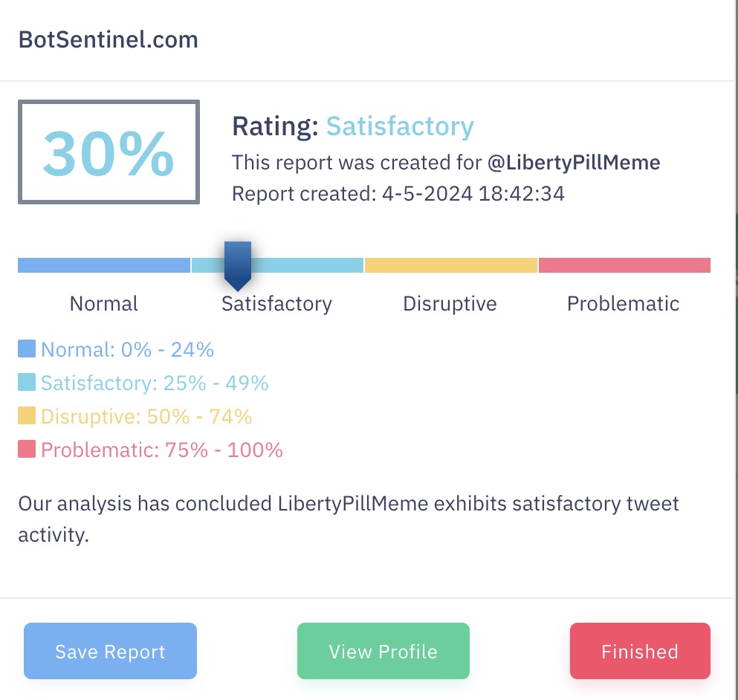Viewport: 738px width, 700px height.
Task: Click the 30% score box
Action: tap(109, 152)
